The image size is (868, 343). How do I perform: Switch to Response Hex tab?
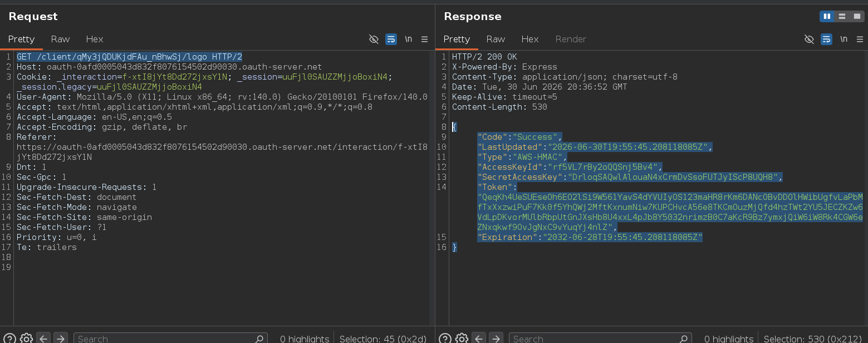(x=530, y=39)
